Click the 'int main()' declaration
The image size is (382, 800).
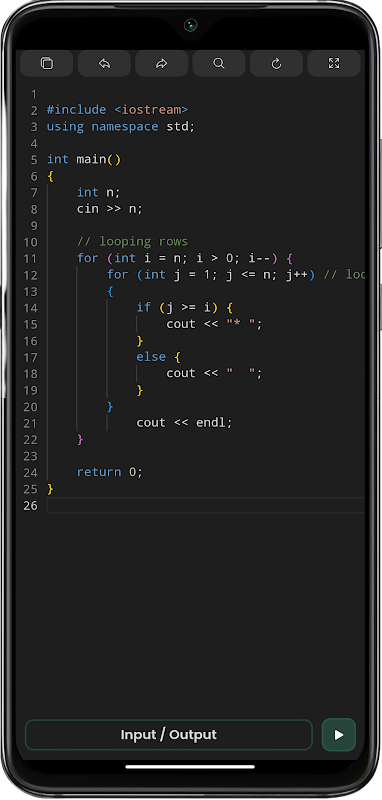tap(84, 159)
